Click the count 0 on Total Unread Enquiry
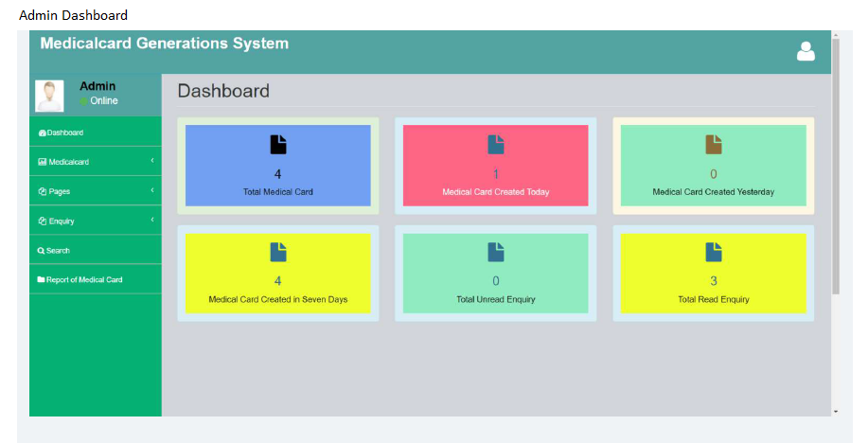Screen dimensions: 868x443 [495, 281]
